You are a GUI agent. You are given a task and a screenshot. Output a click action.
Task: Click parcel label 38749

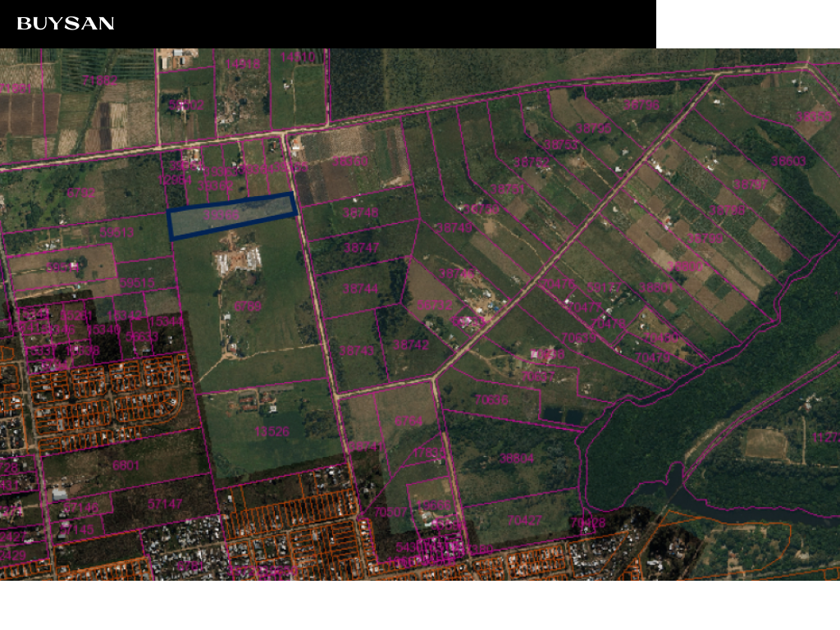(454, 228)
